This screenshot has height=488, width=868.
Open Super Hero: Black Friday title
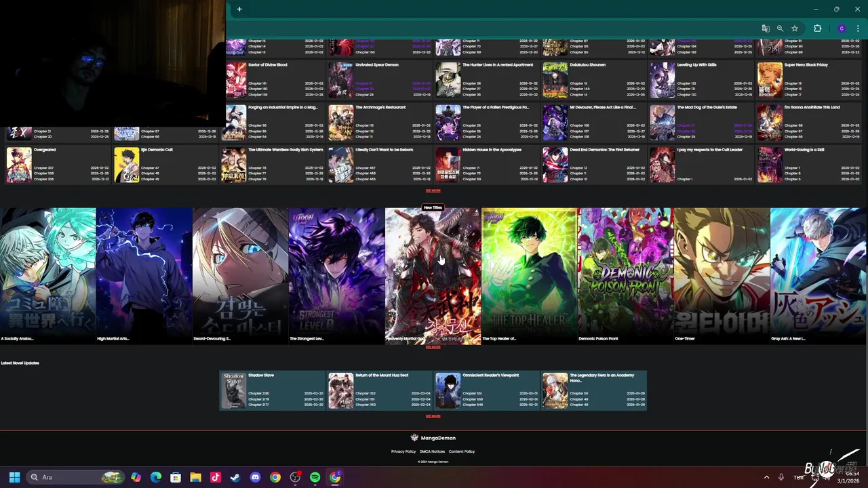pos(806,65)
